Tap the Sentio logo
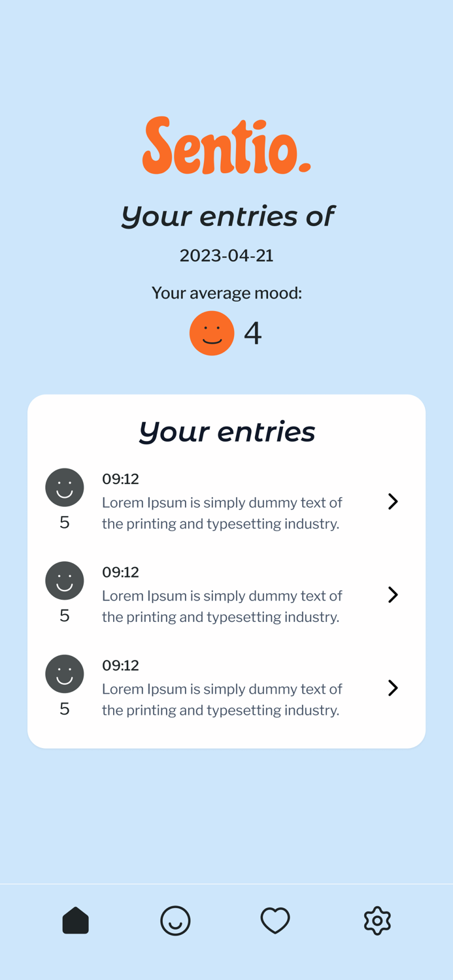Image resolution: width=453 pixels, height=980 pixels. pyautogui.click(x=227, y=146)
